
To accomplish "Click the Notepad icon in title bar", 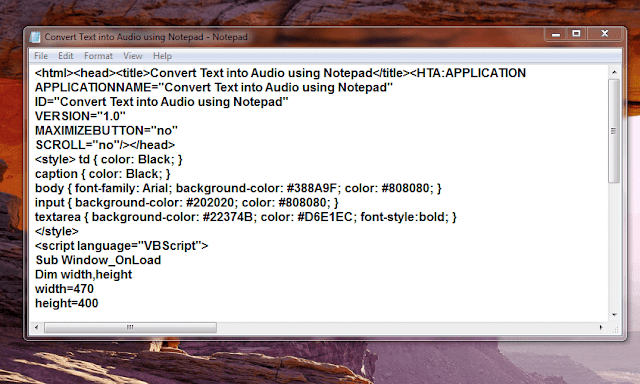I will click(35, 37).
